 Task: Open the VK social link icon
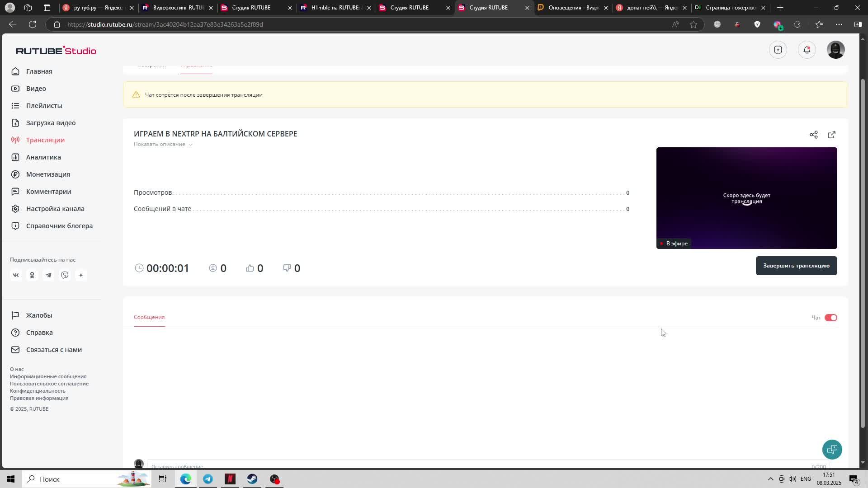16,275
